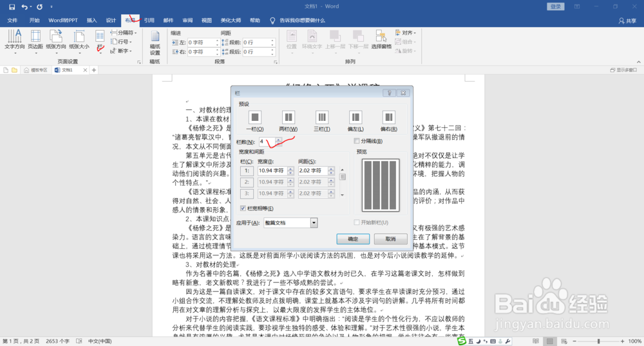Click the 段前 spacing before field
This screenshot has width=644, height=346.
tap(256, 42)
